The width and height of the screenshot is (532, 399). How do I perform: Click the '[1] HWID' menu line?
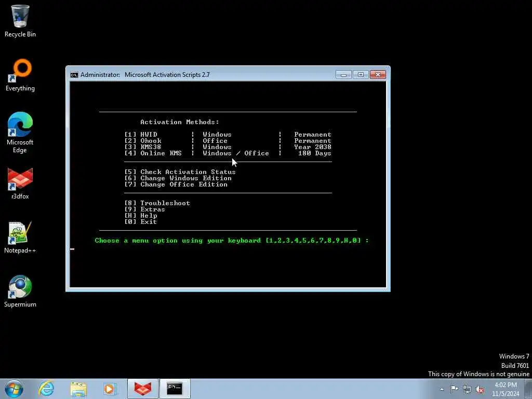(x=228, y=135)
